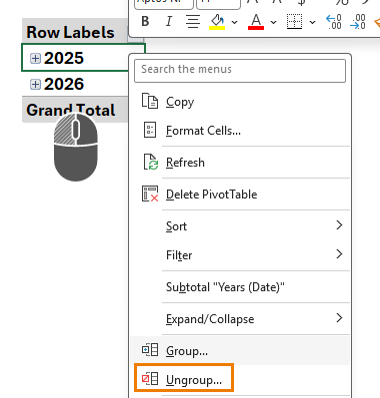Click the Filter submenu arrow

[x=339, y=254]
